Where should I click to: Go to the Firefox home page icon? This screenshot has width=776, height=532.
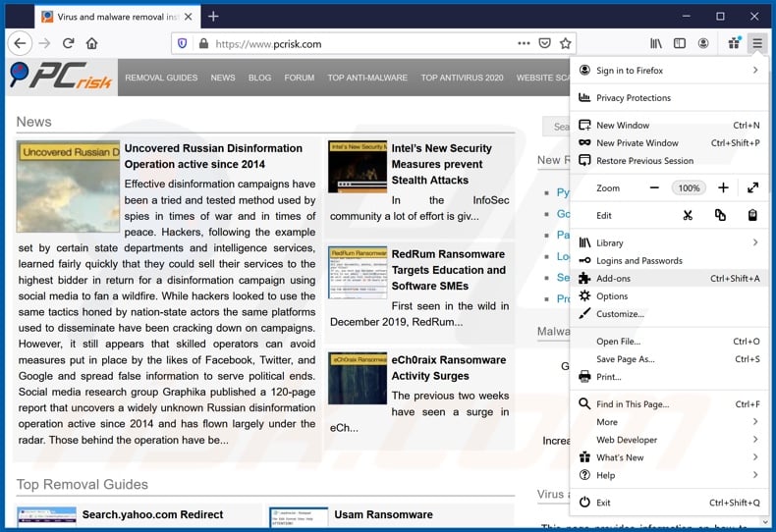91,43
